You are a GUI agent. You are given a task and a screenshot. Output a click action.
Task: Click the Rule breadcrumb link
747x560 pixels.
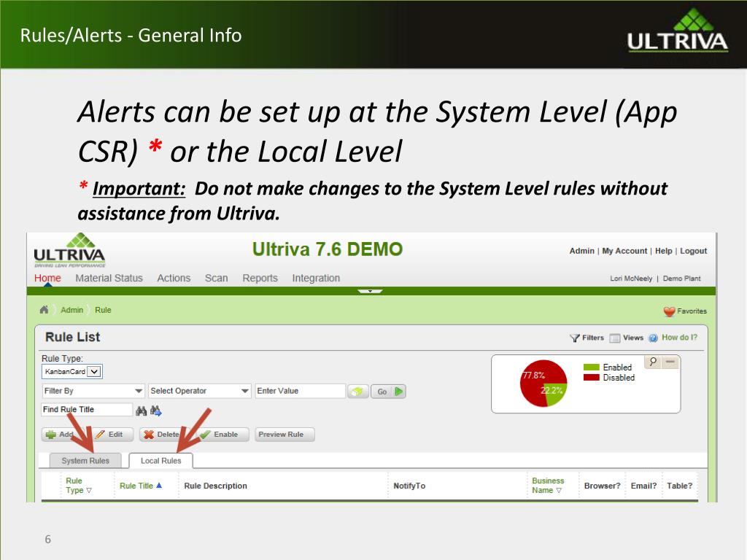coord(103,310)
